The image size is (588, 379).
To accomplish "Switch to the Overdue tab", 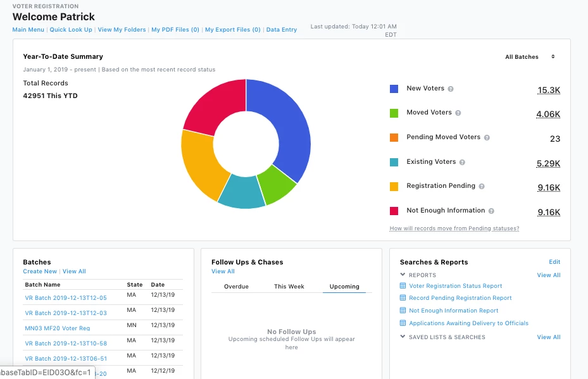I will tap(236, 287).
